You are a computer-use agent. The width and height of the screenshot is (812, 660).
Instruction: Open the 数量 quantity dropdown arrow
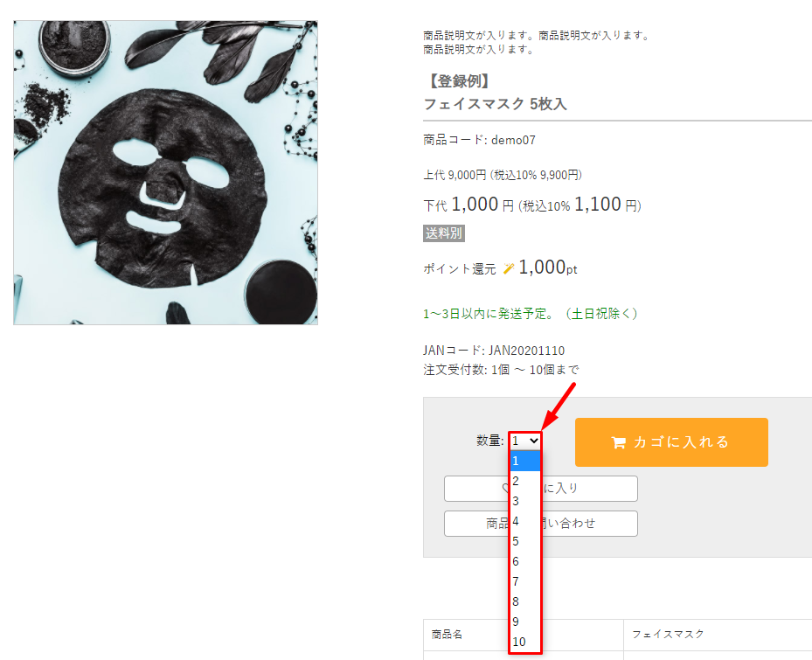point(534,441)
